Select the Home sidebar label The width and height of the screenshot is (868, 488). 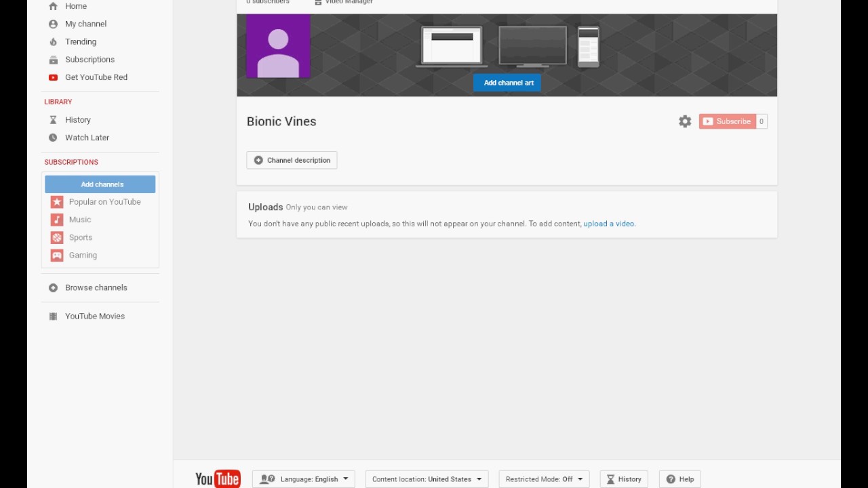pyautogui.click(x=76, y=6)
